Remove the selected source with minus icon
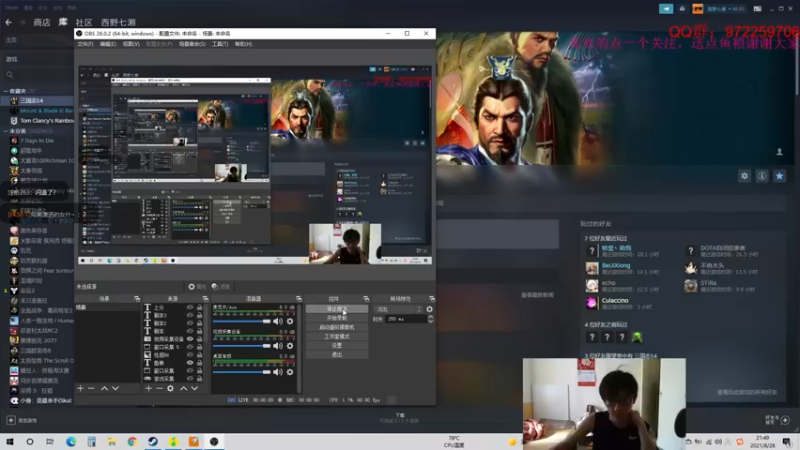 click(x=159, y=388)
